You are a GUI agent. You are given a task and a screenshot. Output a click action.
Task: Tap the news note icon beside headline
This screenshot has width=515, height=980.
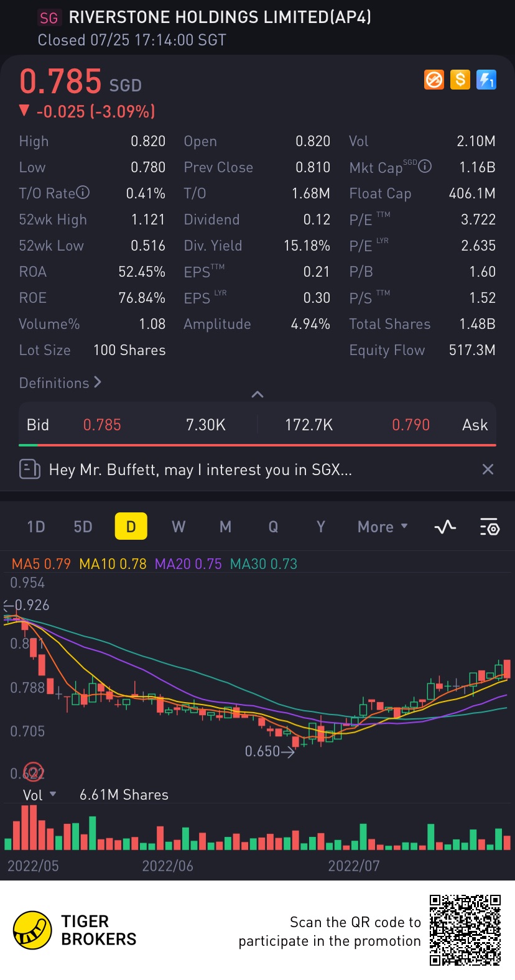click(x=30, y=469)
